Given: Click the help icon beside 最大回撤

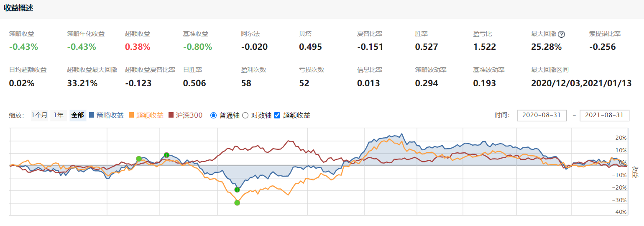Looking at the screenshot, I should [562, 34].
